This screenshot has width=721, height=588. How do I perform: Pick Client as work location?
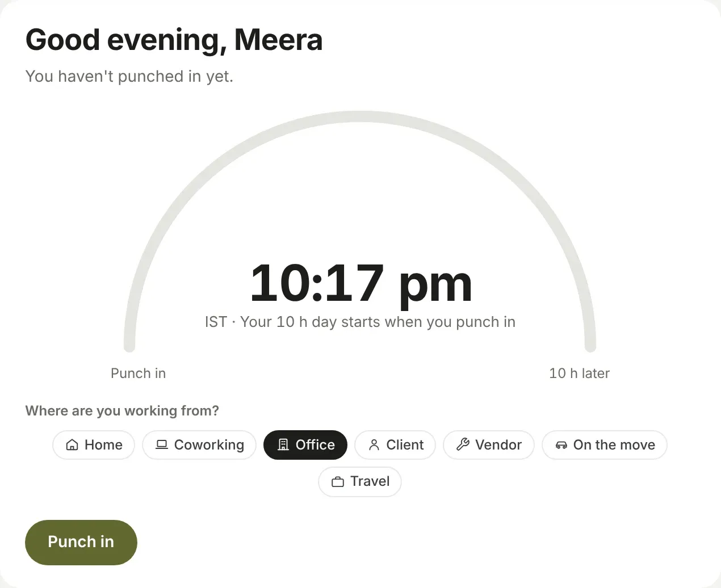tap(395, 445)
